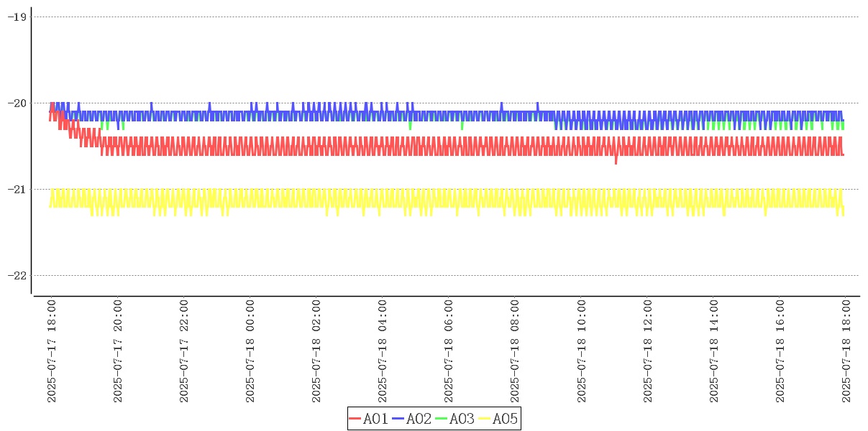868x431 pixels.
Task: Click the A05 legend label
Action: click(505, 419)
